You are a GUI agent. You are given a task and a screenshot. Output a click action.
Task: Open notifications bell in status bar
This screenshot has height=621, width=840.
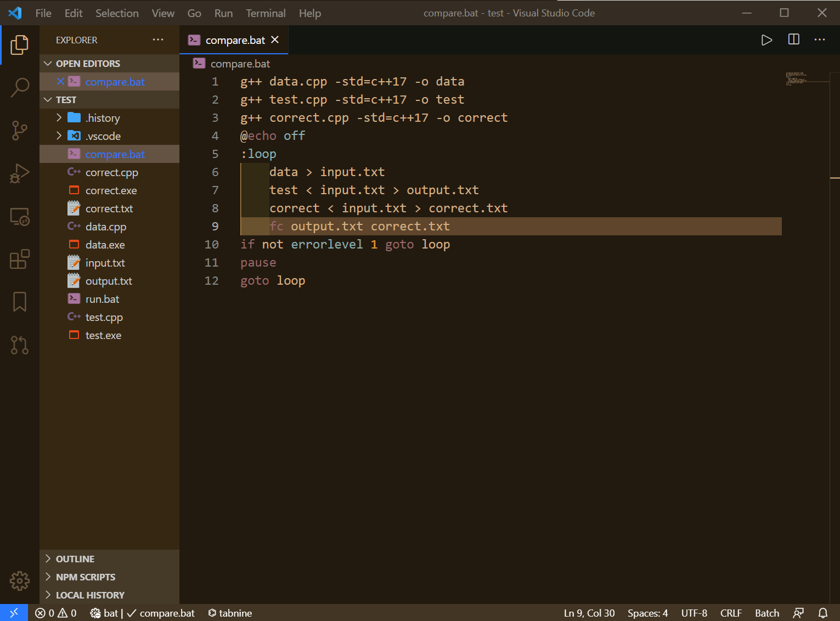click(823, 613)
